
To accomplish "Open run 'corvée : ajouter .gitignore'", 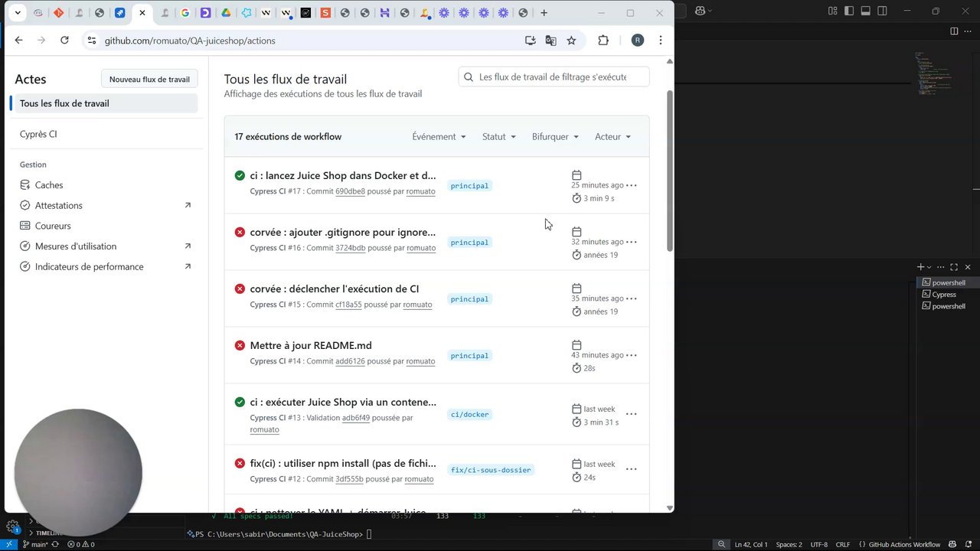I will click(x=343, y=232).
